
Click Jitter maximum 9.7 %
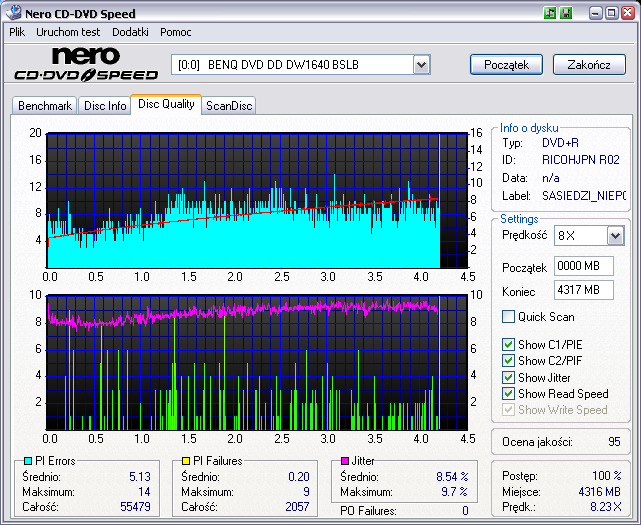pos(454,492)
